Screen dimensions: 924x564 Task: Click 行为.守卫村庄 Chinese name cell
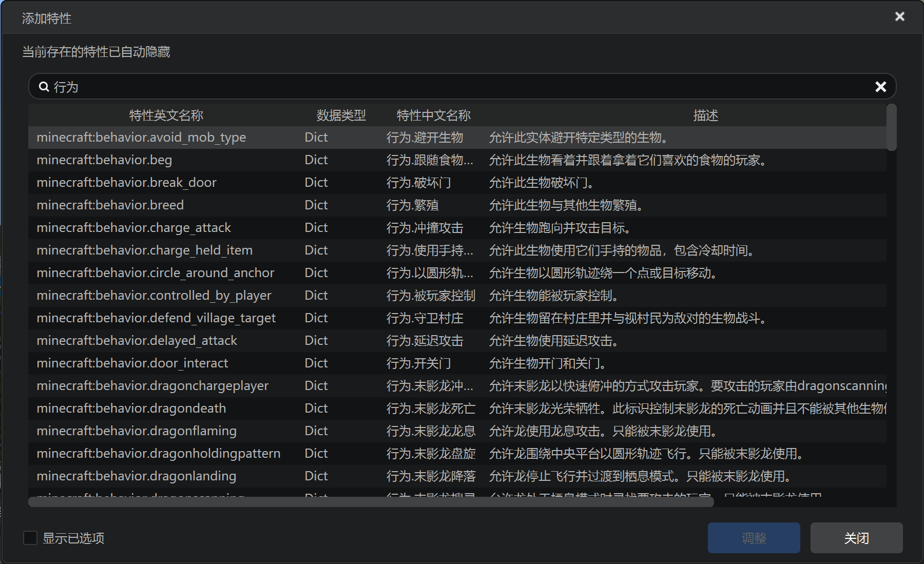[x=425, y=318]
